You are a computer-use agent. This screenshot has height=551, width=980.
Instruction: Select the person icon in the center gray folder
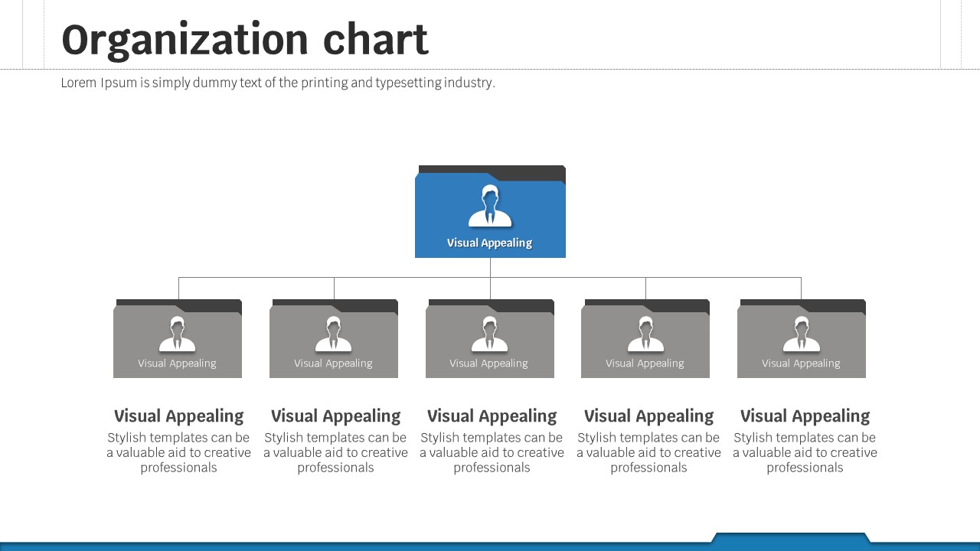click(490, 334)
